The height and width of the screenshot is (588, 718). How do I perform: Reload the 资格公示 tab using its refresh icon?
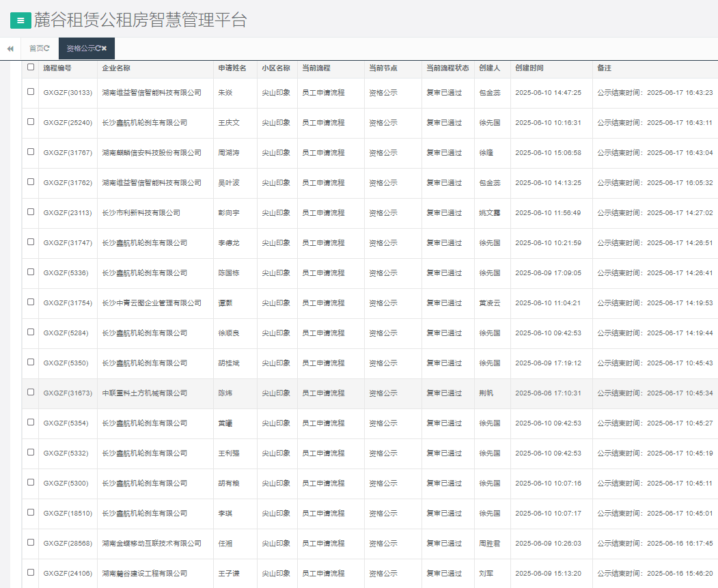coord(98,48)
